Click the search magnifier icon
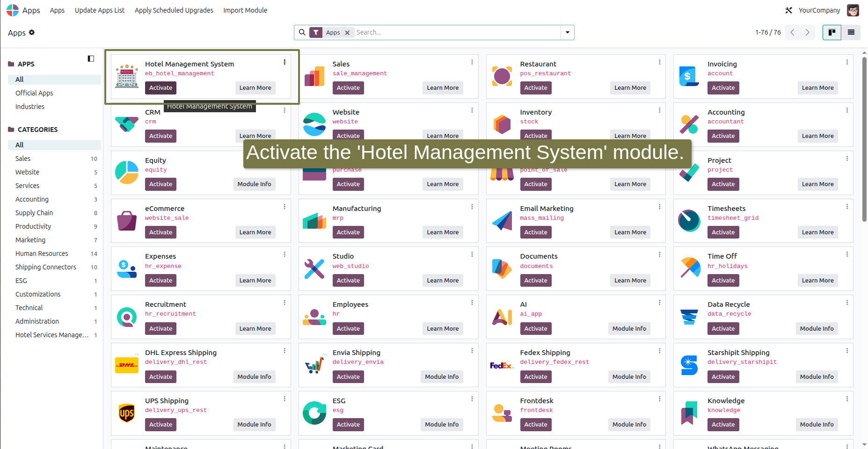Screen dimensions: 868x449 pyautogui.click(x=302, y=32)
